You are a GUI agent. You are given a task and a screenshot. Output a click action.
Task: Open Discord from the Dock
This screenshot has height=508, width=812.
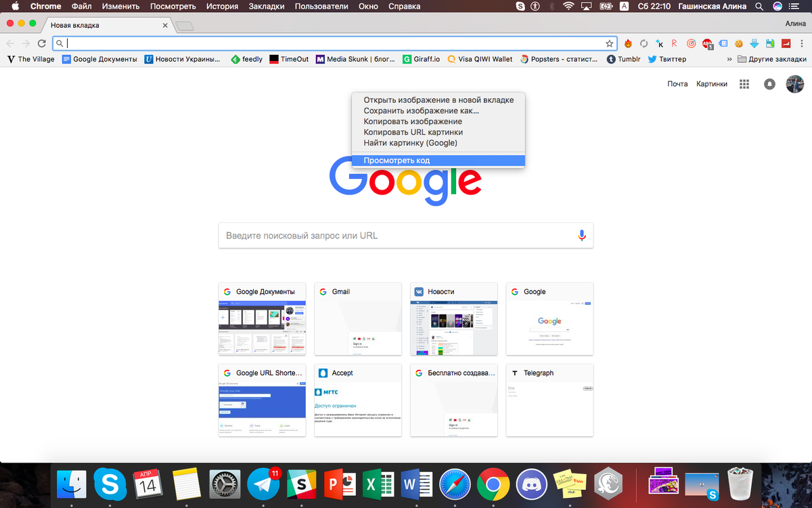tap(532, 484)
